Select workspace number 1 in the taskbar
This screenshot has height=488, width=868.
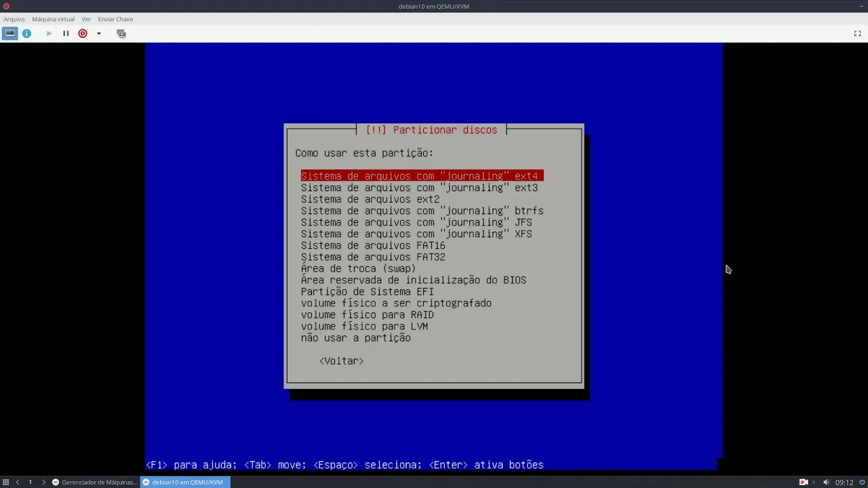(31, 482)
